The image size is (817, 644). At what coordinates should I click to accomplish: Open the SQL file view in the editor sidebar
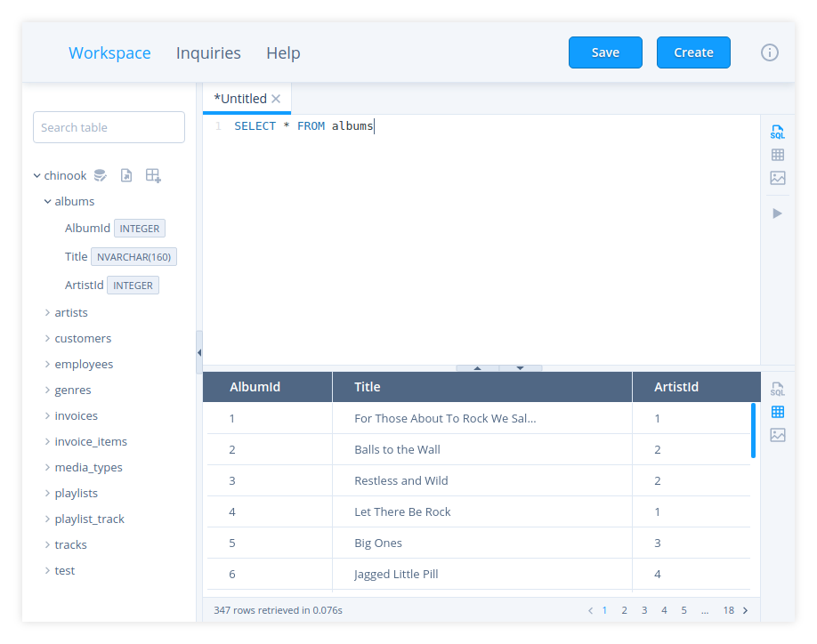777,131
